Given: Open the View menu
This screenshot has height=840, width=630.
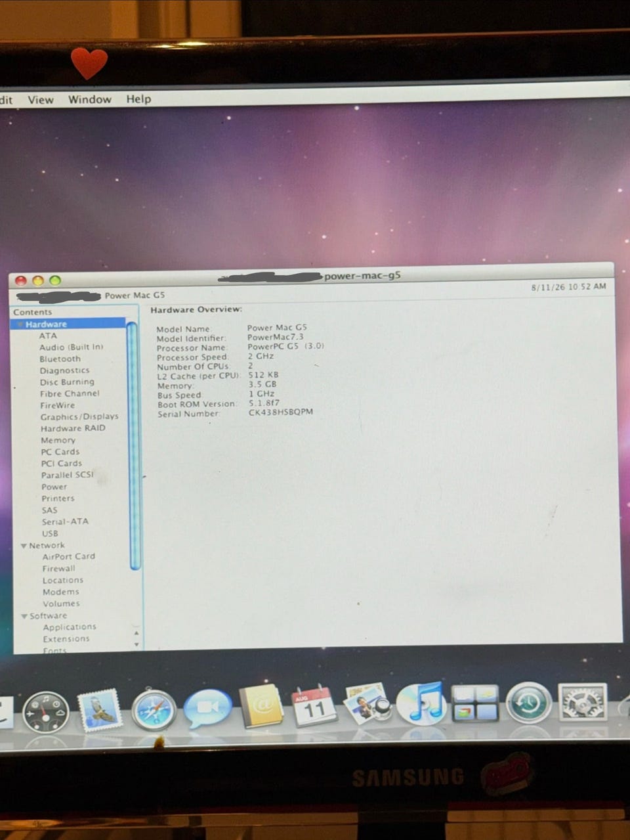Looking at the screenshot, I should click(x=41, y=100).
